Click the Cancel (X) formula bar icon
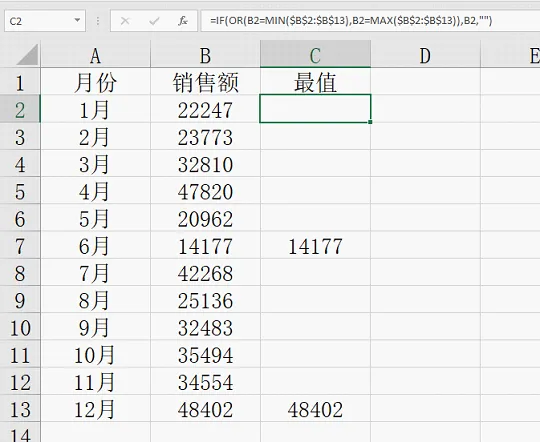The height and width of the screenshot is (442, 540). (x=125, y=21)
